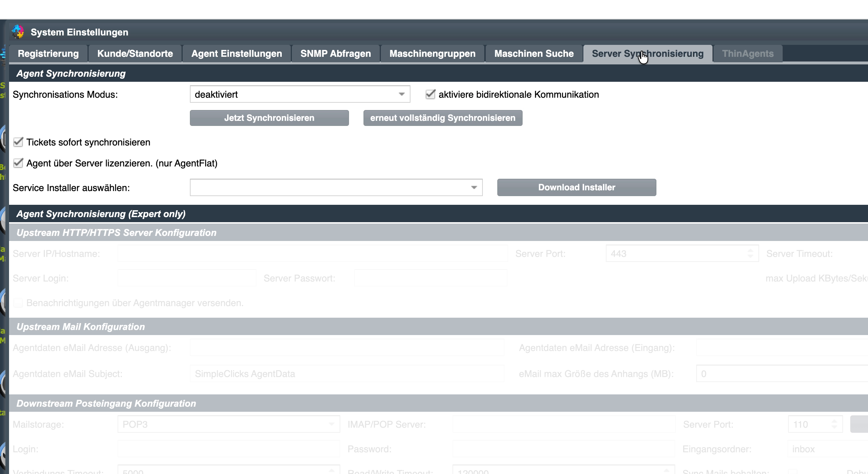Switch to the Kunde/Standorte tab
Image resolution: width=868 pixels, height=474 pixels.
pyautogui.click(x=135, y=54)
